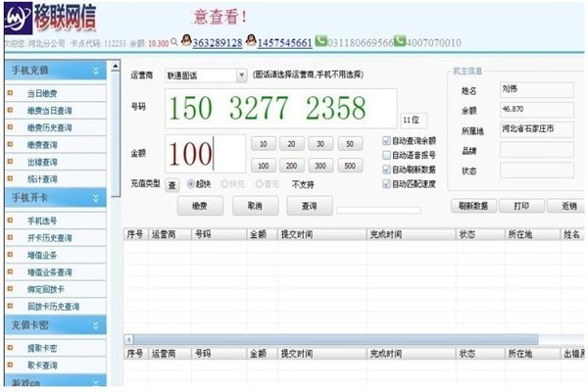The height and width of the screenshot is (392, 588).
Task: Click the 查 button beside 充值类型
Action: pos(172,185)
